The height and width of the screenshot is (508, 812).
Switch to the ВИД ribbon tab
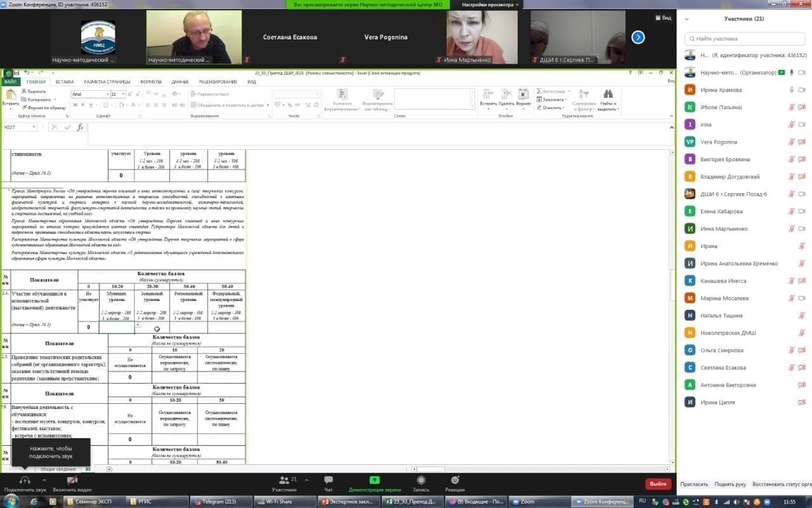(x=252, y=82)
